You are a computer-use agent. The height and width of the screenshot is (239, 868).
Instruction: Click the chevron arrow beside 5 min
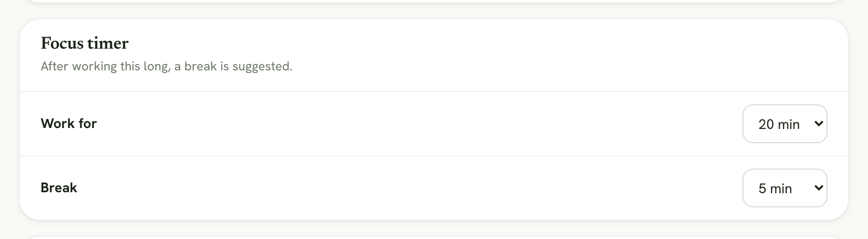tap(818, 188)
